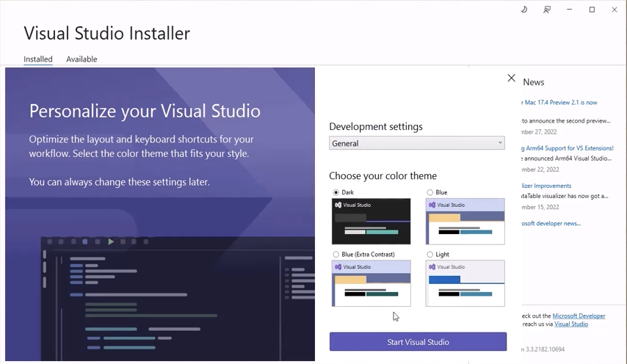Open the visualizer Improvements news link
Image resolution: width=627 pixels, height=364 pixels.
pyautogui.click(x=547, y=186)
